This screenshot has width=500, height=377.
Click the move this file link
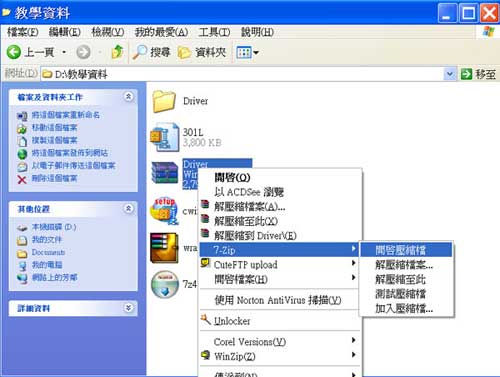pyautogui.click(x=54, y=128)
